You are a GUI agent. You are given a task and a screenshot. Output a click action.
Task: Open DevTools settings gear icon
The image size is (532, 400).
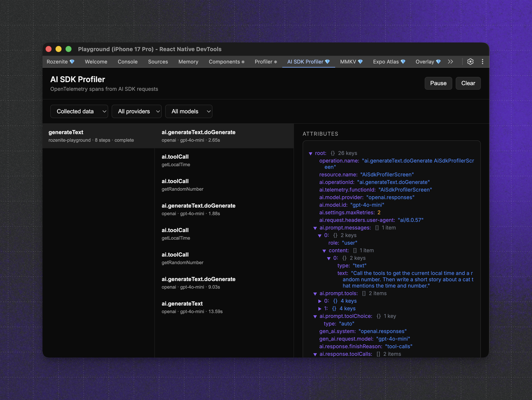click(x=470, y=62)
